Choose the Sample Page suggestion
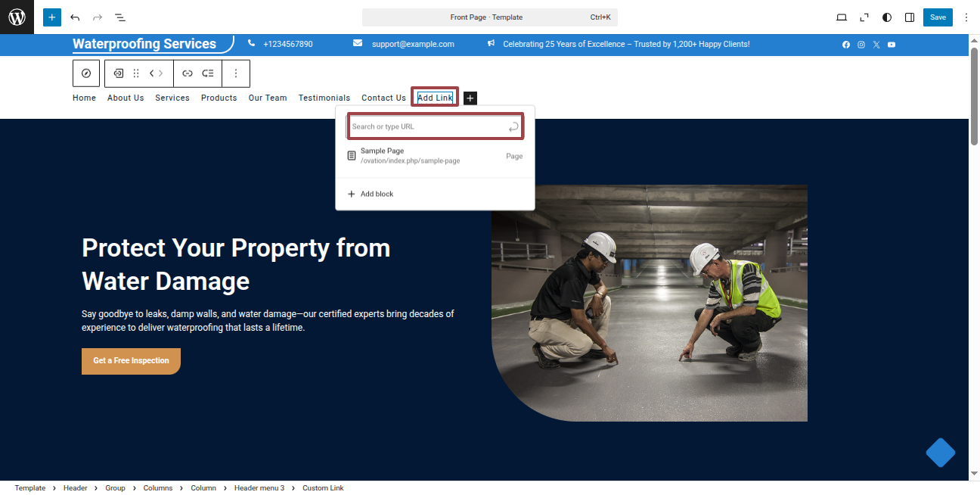This screenshot has width=980, height=495. tap(435, 156)
